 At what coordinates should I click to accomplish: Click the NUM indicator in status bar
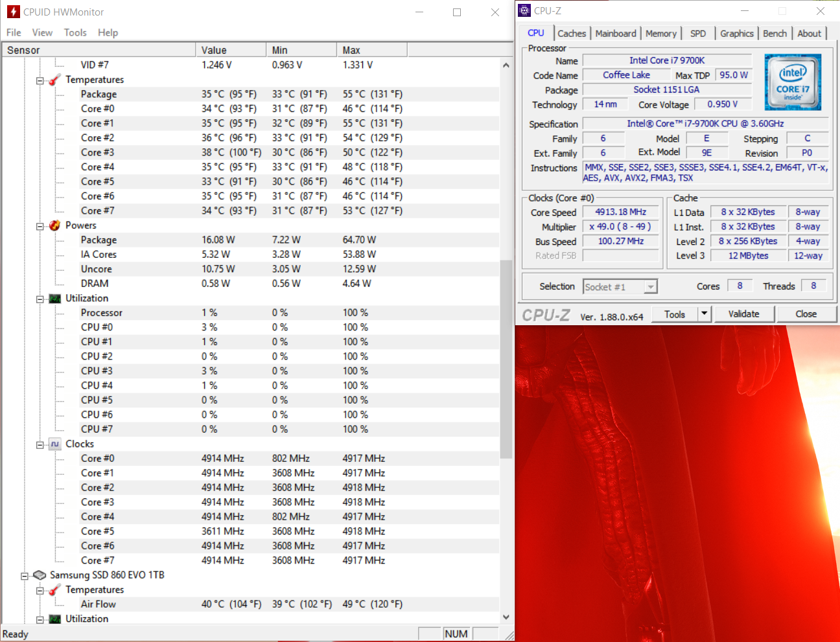456,634
